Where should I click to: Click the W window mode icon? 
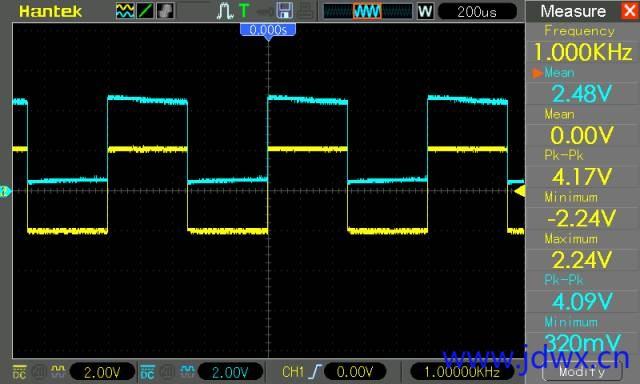point(425,11)
